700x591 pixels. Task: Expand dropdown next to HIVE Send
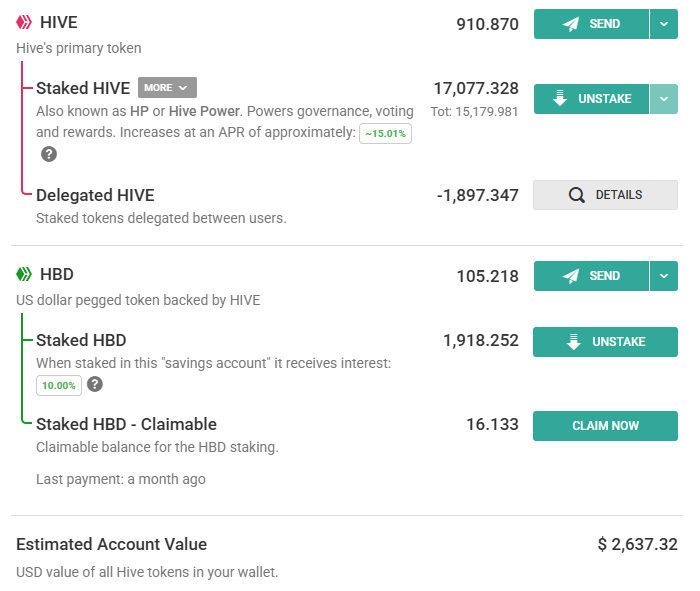click(x=664, y=24)
